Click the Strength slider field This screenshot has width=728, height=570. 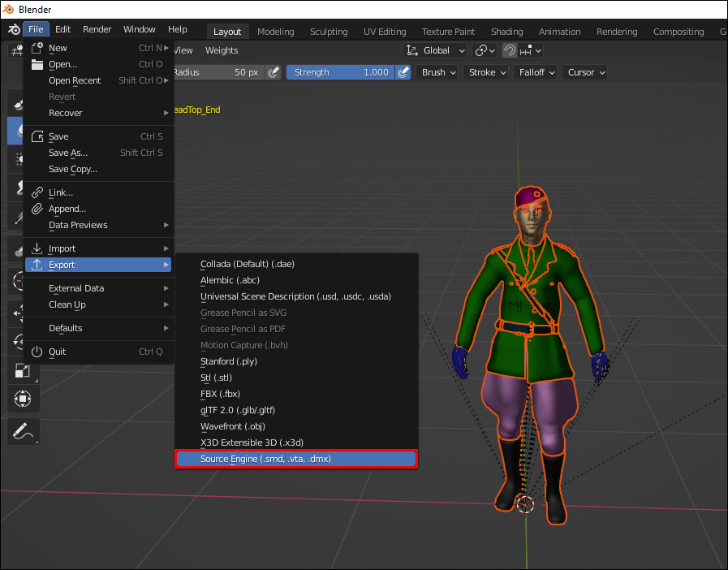tap(341, 72)
